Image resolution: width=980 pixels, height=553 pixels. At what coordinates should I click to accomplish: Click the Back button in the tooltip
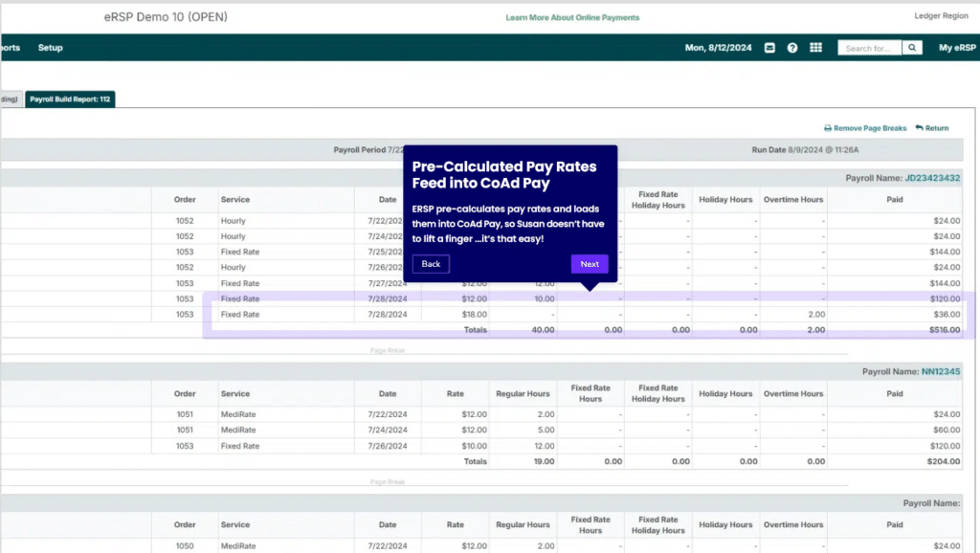click(x=431, y=264)
